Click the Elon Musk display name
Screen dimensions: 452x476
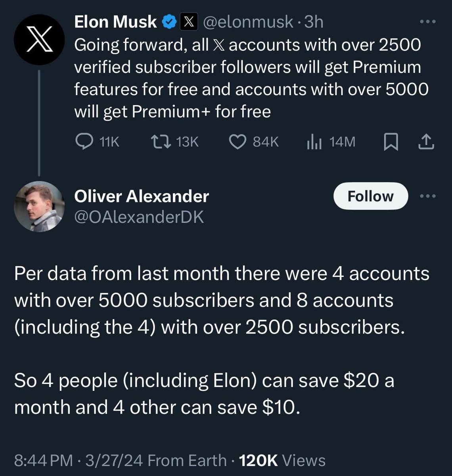coord(115,22)
